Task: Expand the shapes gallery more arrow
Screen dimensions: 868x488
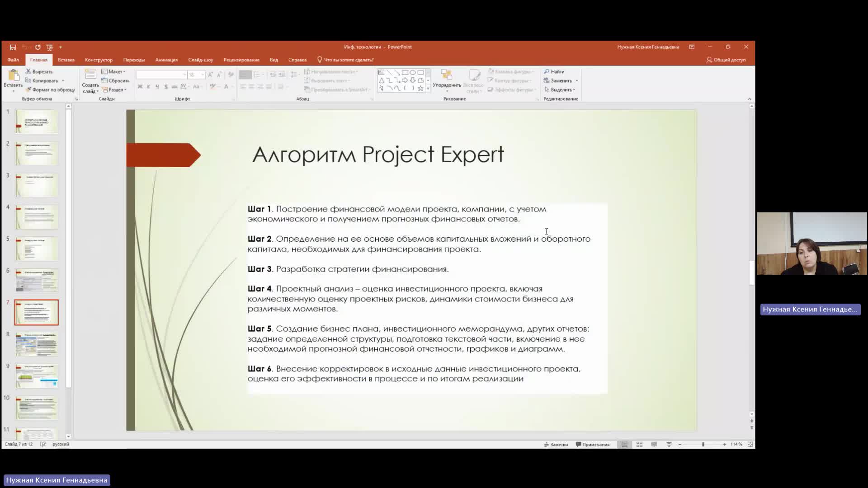Action: pyautogui.click(x=428, y=89)
